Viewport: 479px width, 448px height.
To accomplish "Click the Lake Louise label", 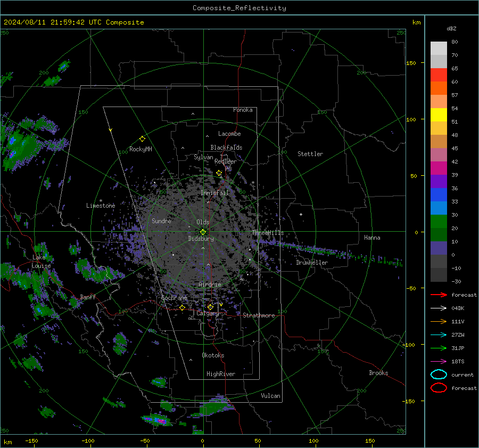I will (41, 262).
